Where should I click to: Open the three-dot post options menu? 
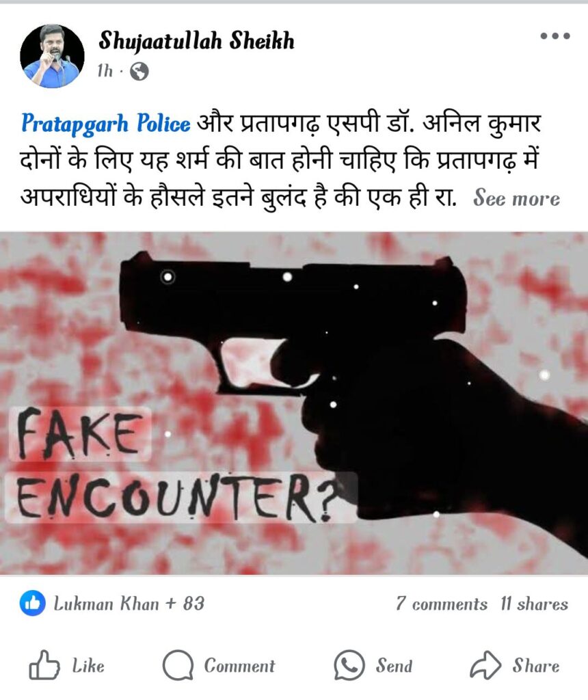[555, 36]
